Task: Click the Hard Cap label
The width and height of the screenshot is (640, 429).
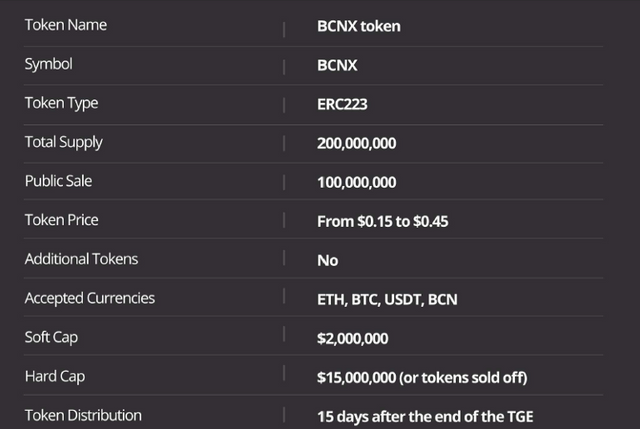Action: tap(53, 376)
